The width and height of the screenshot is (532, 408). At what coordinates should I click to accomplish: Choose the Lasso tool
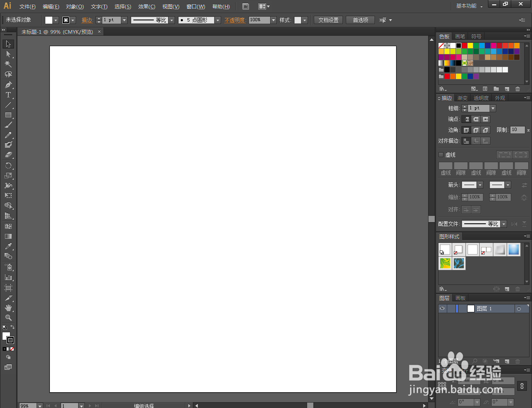point(8,74)
